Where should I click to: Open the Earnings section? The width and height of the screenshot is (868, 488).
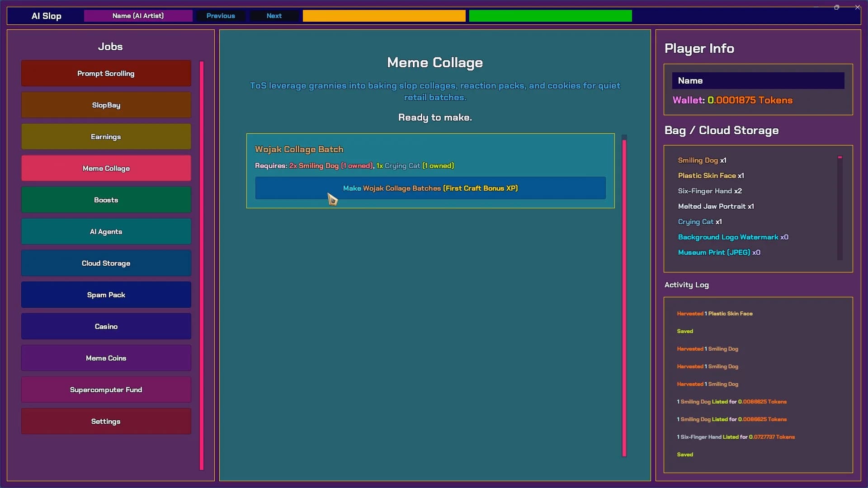click(106, 136)
